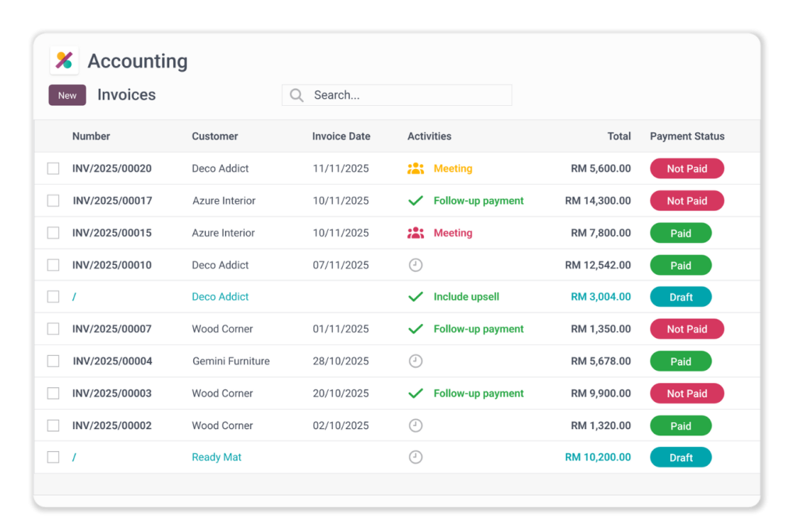Image resolution: width=798 pixels, height=532 pixels.
Task: Open the Deco Addict draft customer link
Action: [x=220, y=297]
